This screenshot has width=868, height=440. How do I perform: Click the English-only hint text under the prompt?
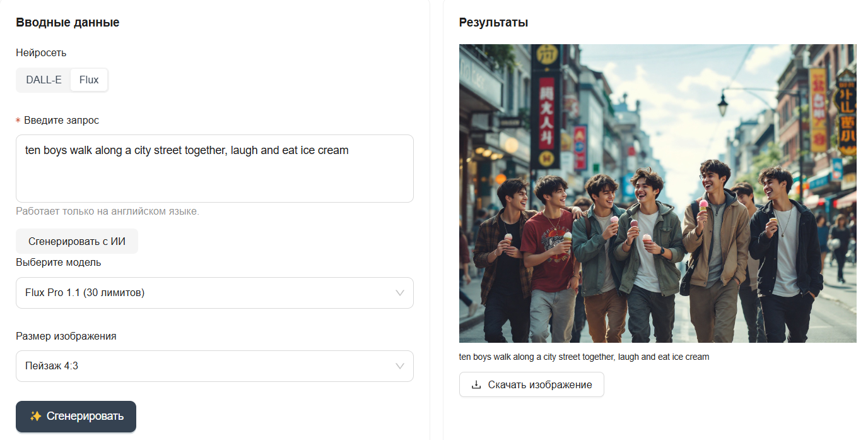[107, 211]
